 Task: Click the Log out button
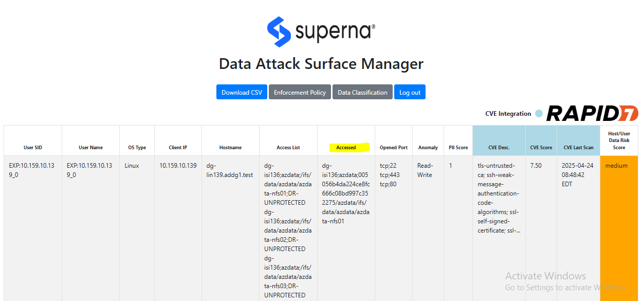(x=410, y=92)
